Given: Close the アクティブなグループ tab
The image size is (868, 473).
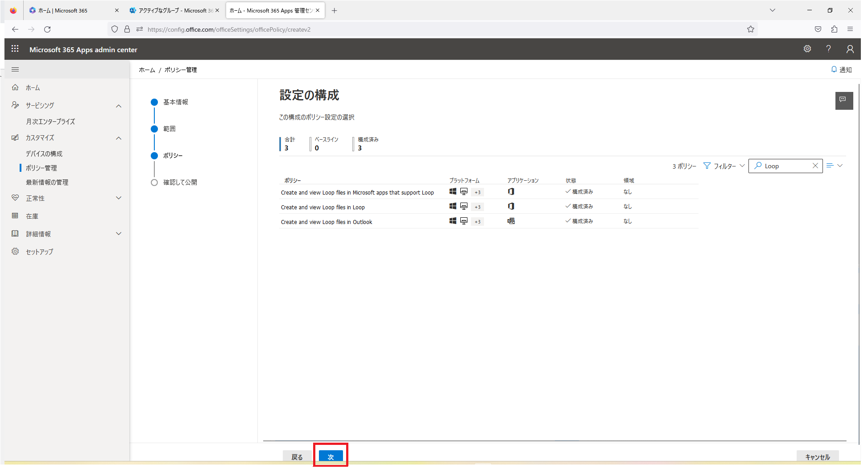Looking at the screenshot, I should 218,10.
